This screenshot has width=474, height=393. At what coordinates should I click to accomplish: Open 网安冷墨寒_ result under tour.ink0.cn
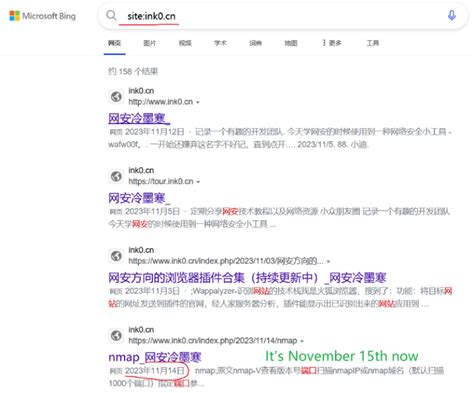(139, 198)
